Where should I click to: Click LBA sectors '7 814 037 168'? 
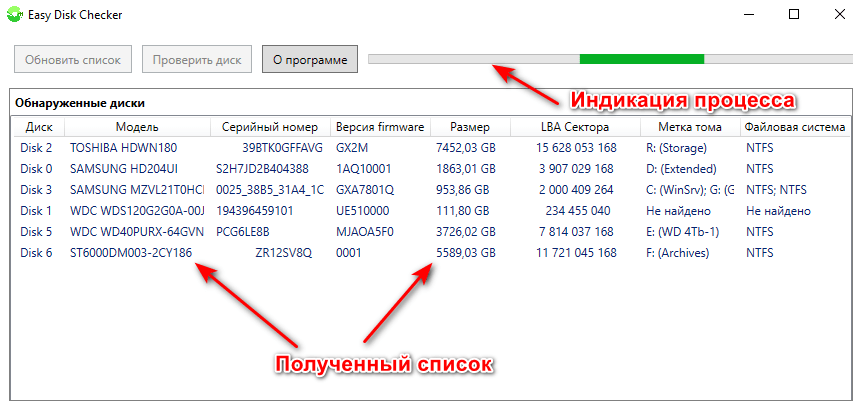point(576,232)
